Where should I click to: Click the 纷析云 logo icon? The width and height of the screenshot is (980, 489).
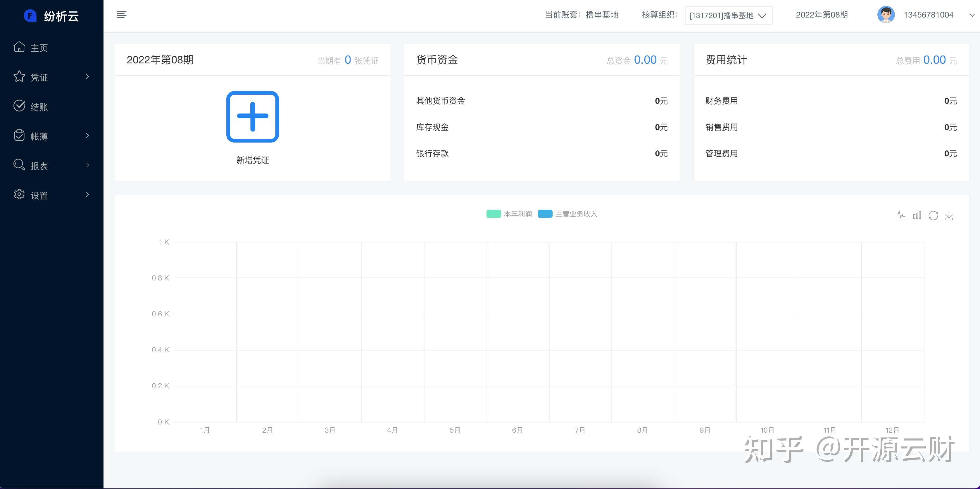click(30, 15)
